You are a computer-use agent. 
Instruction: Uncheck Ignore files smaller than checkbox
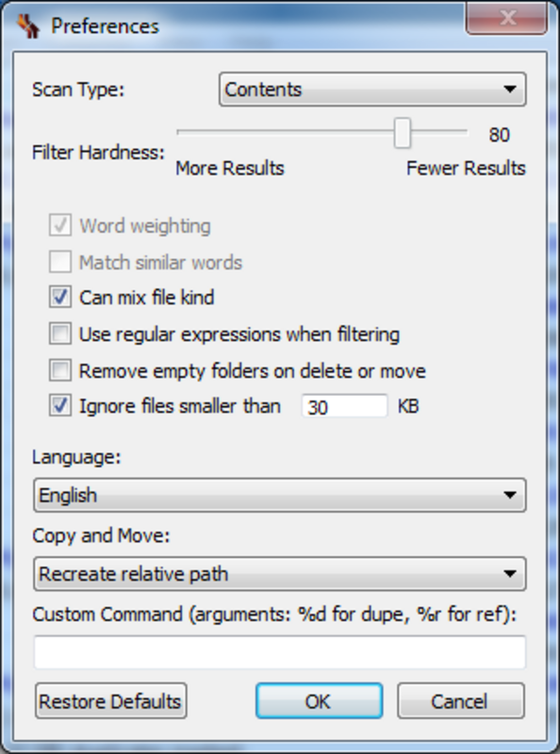coord(60,405)
